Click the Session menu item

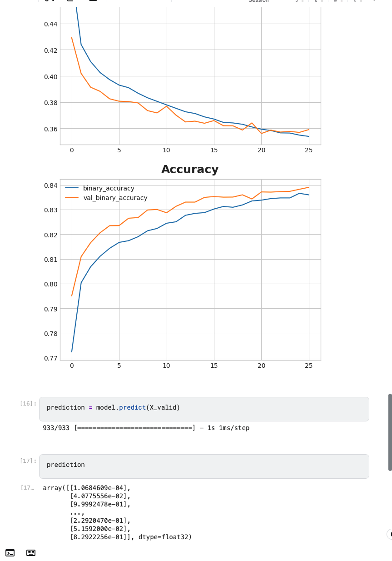pyautogui.click(x=258, y=1)
